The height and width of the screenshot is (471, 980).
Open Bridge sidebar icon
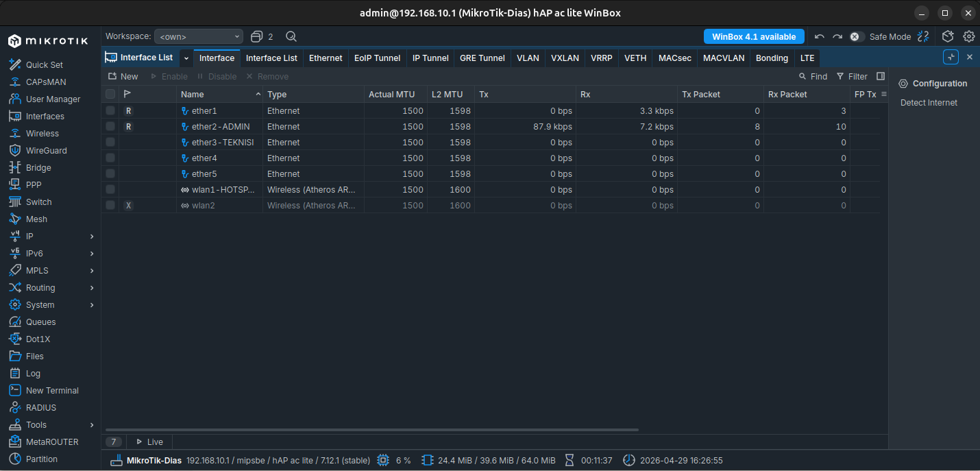coord(15,167)
